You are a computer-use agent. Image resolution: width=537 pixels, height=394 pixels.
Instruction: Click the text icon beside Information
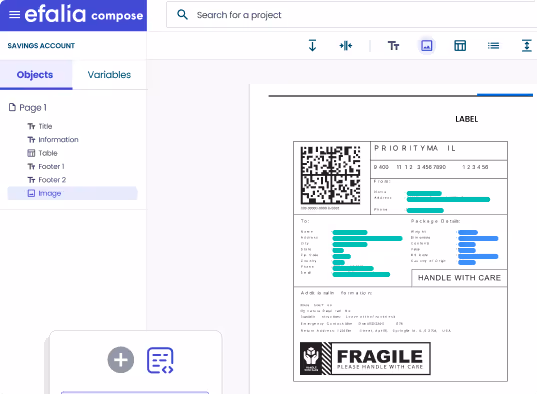[31, 140]
